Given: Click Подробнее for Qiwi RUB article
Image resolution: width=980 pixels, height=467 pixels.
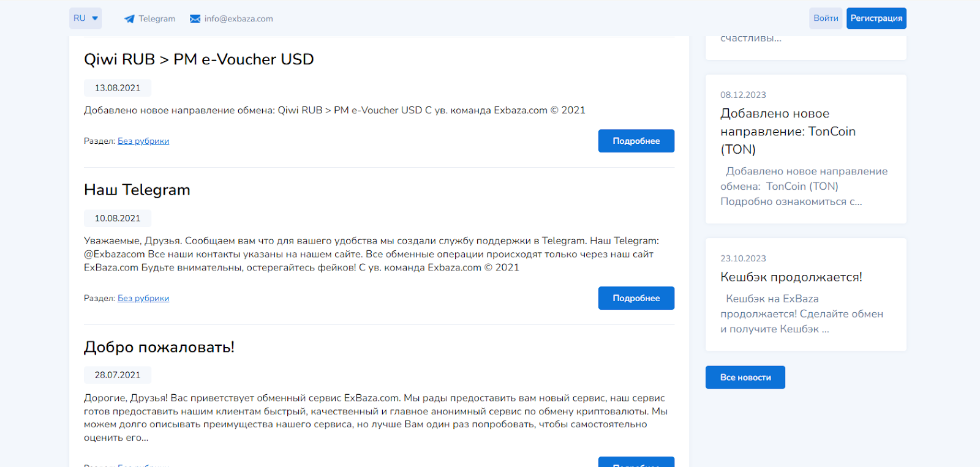Looking at the screenshot, I should pos(636,141).
